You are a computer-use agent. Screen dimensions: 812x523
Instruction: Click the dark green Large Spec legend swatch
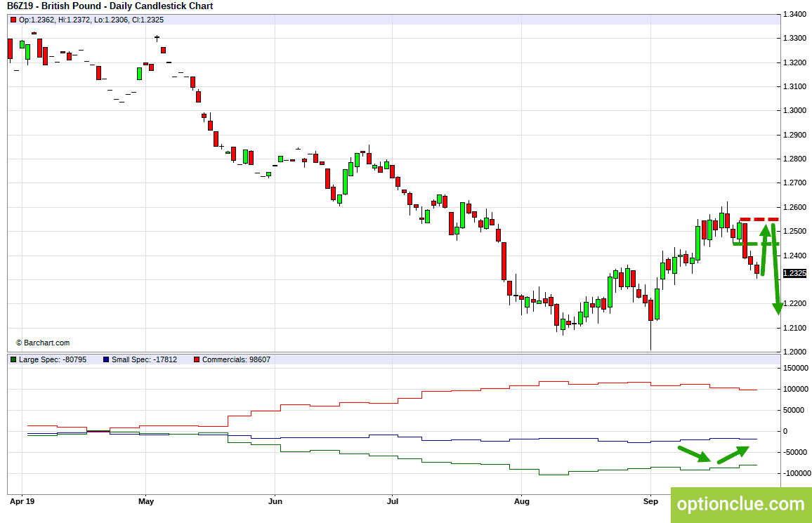point(13,359)
